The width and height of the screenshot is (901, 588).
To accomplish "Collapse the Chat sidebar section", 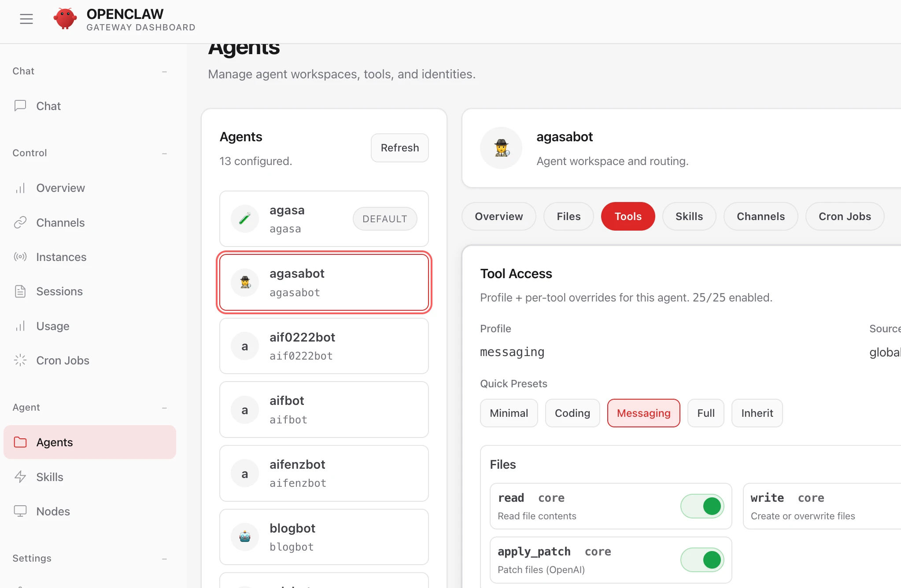I will [164, 71].
